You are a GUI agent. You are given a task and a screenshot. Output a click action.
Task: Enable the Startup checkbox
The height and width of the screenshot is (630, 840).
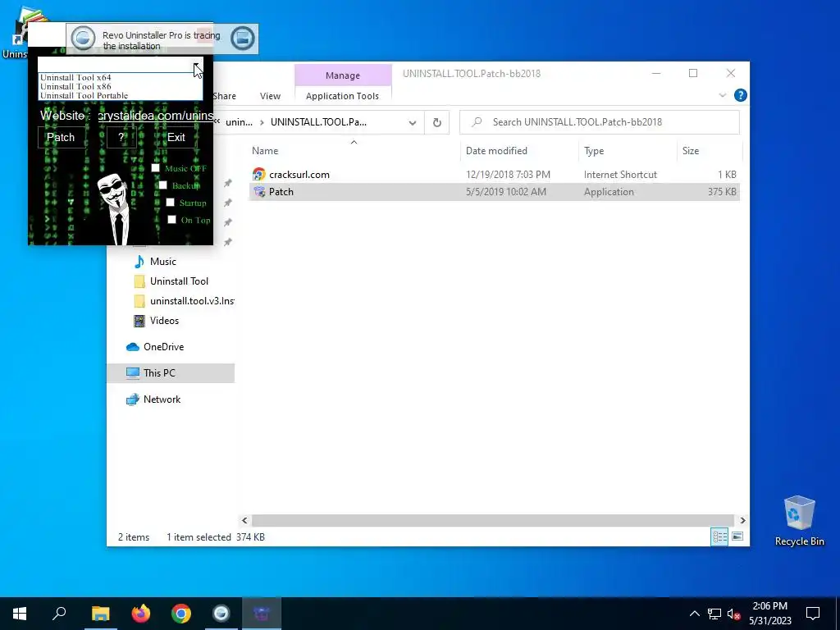(x=171, y=203)
